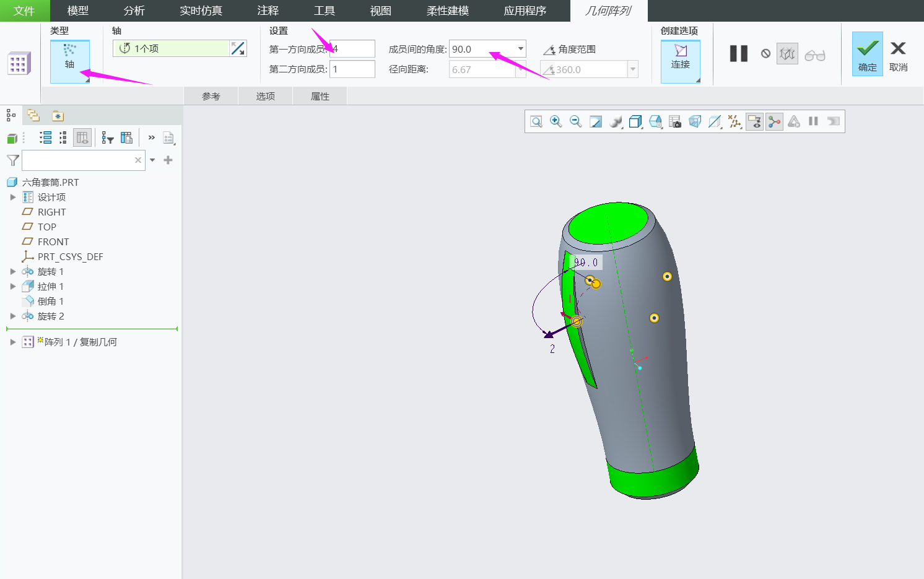This screenshot has width=924, height=579.
Task: Open the 分析 ribbon tab
Action: [134, 11]
